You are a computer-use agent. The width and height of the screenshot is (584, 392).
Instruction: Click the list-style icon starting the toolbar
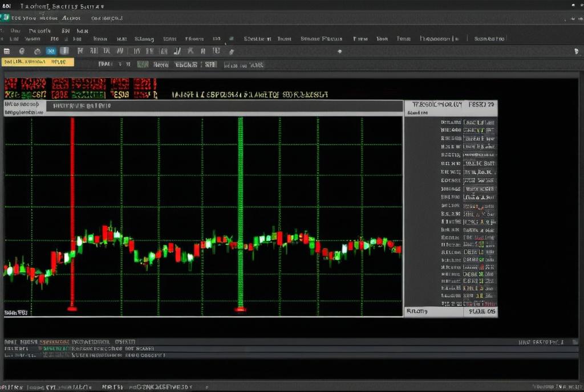click(x=7, y=51)
